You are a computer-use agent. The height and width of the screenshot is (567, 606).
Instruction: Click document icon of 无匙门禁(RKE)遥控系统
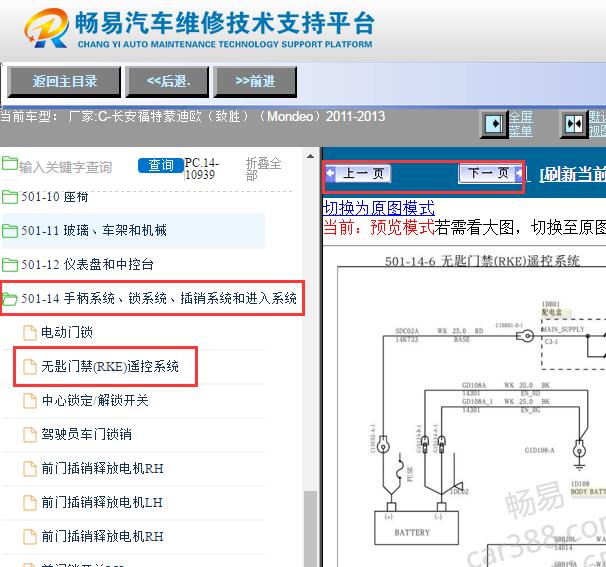30,367
